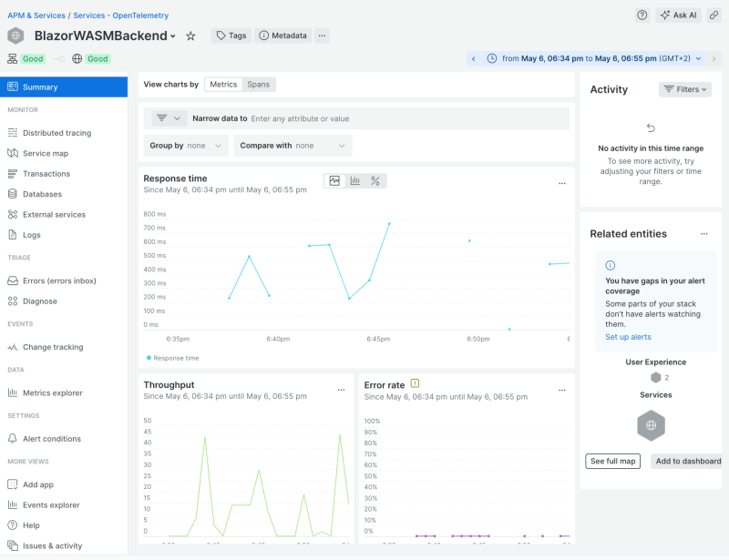This screenshot has width=729, height=560.
Task: Switch Response time chart to bar view
Action: (354, 180)
